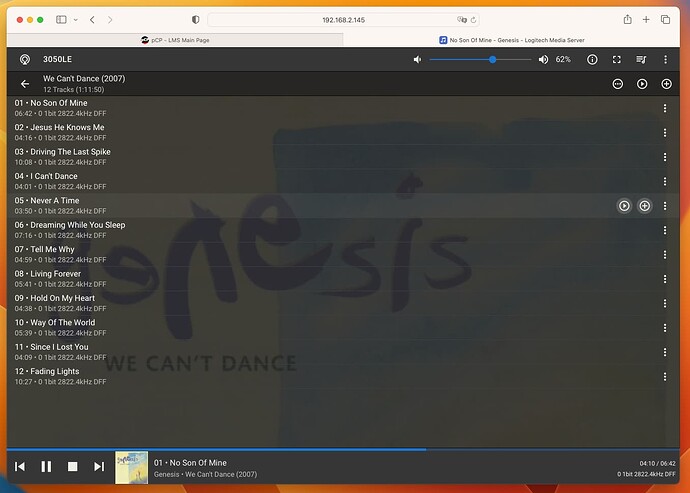
Task: Select track 04 I Can't Dance
Action: tap(343, 181)
